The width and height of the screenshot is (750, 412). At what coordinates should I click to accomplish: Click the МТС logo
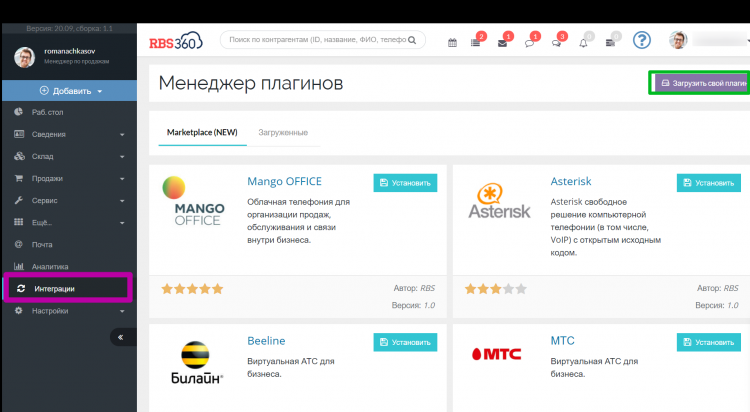click(496, 354)
